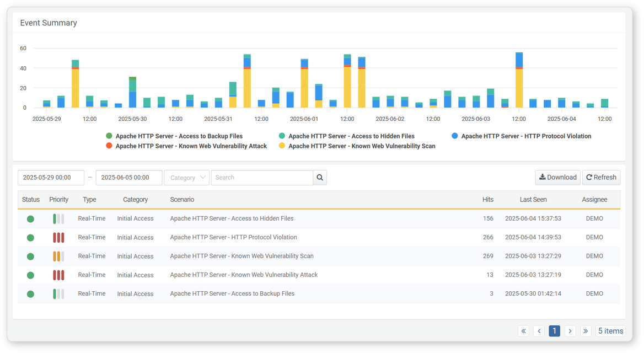Open scenario Apache HTTP Server - Known Web Vulnerability Scan
The width and height of the screenshot is (644, 353).
tap(241, 256)
